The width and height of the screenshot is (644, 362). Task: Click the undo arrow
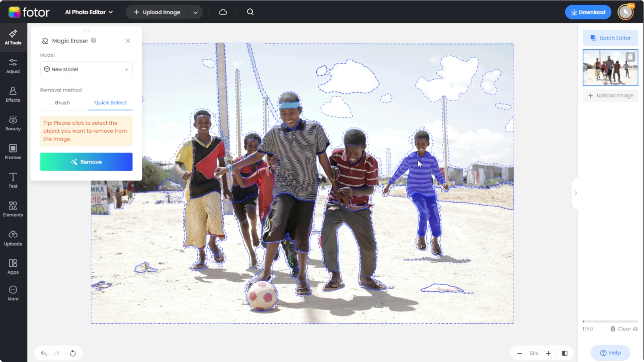point(44,353)
